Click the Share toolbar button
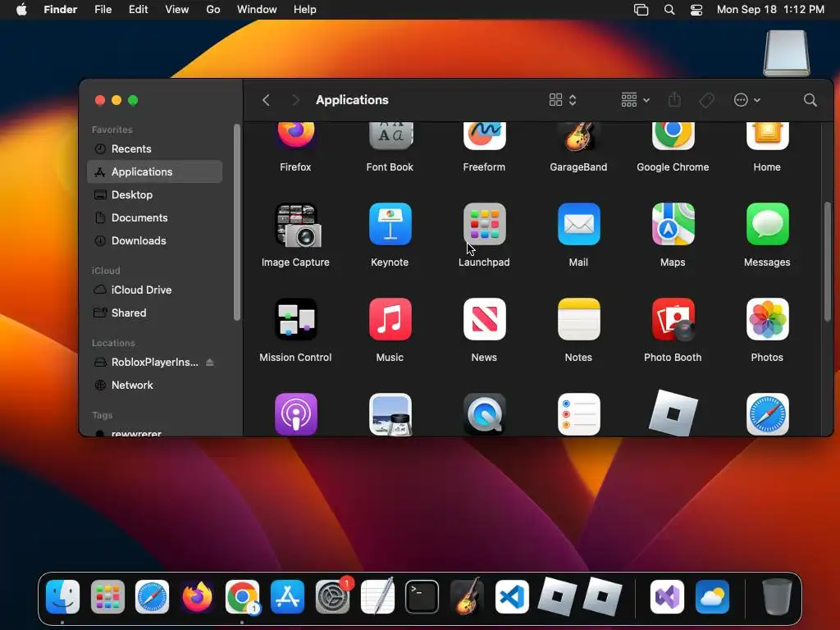 coord(674,99)
